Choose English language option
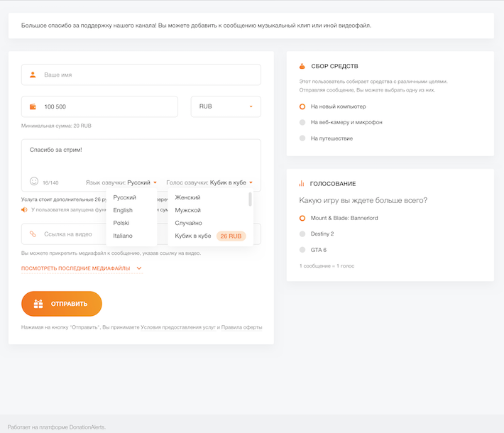Image resolution: width=504 pixels, height=433 pixels. (x=131, y=210)
